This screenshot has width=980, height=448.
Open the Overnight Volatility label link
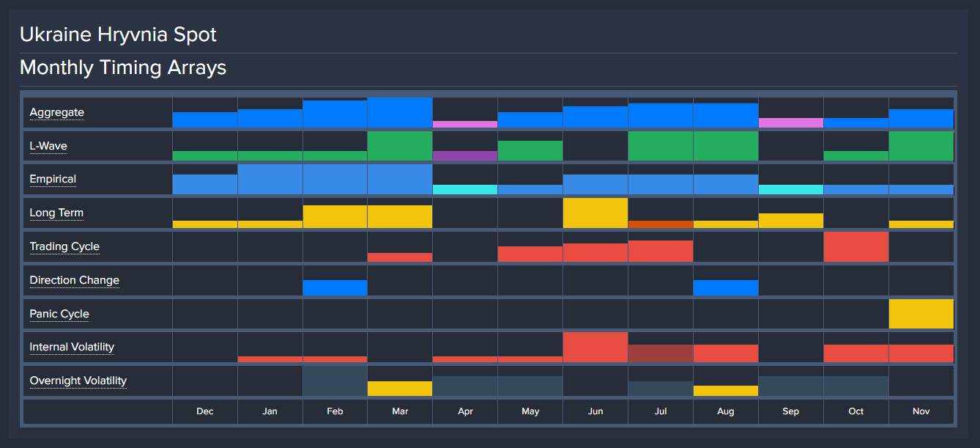pos(78,381)
